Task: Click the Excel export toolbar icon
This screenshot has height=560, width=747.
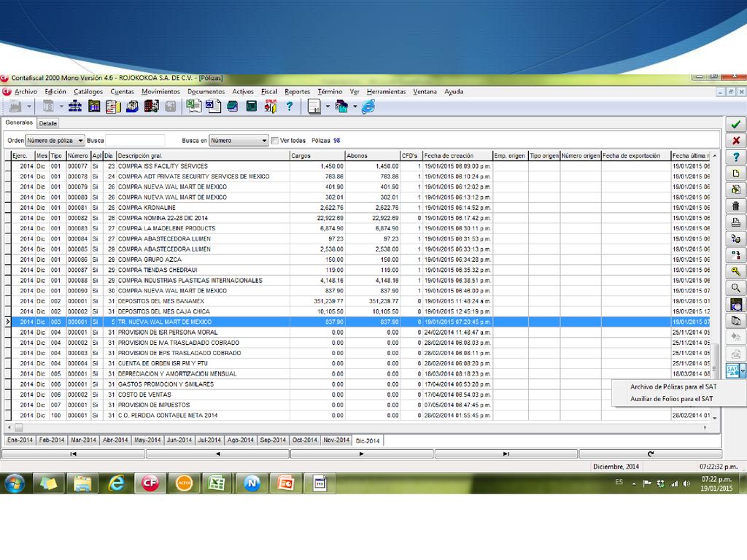Action: [x=193, y=106]
